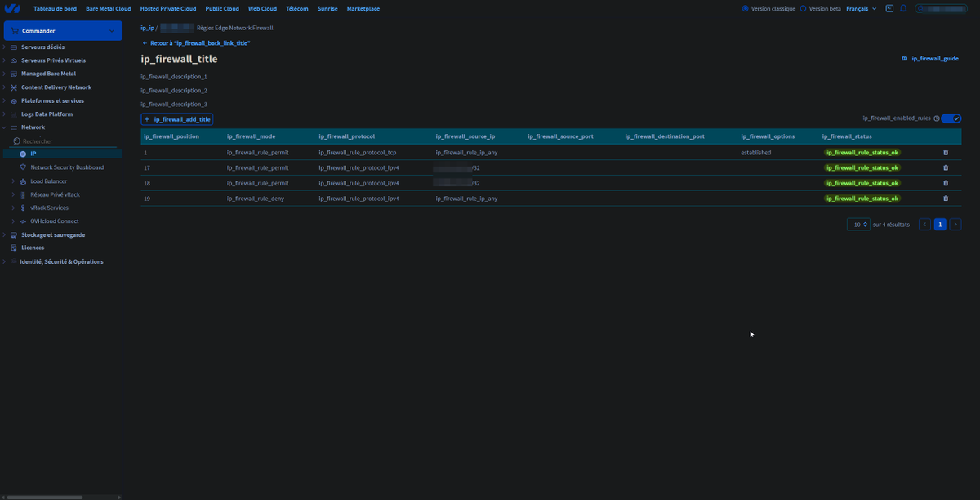Click the notifications bell icon
The width and height of the screenshot is (980, 500).
(x=903, y=8)
